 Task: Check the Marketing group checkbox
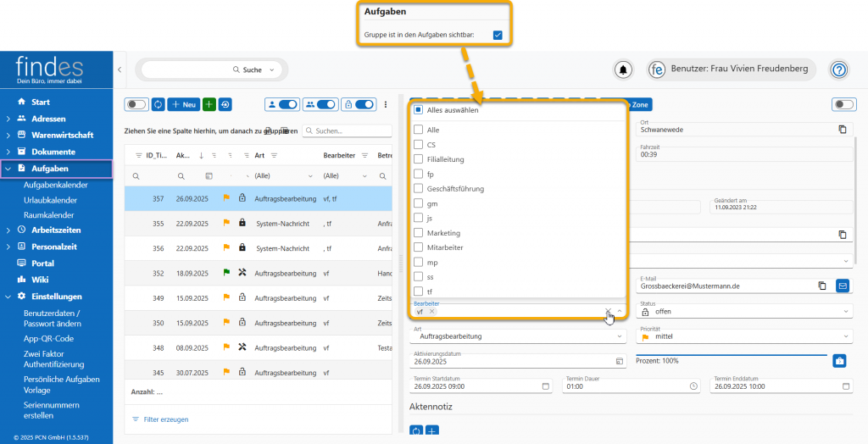[x=419, y=232]
